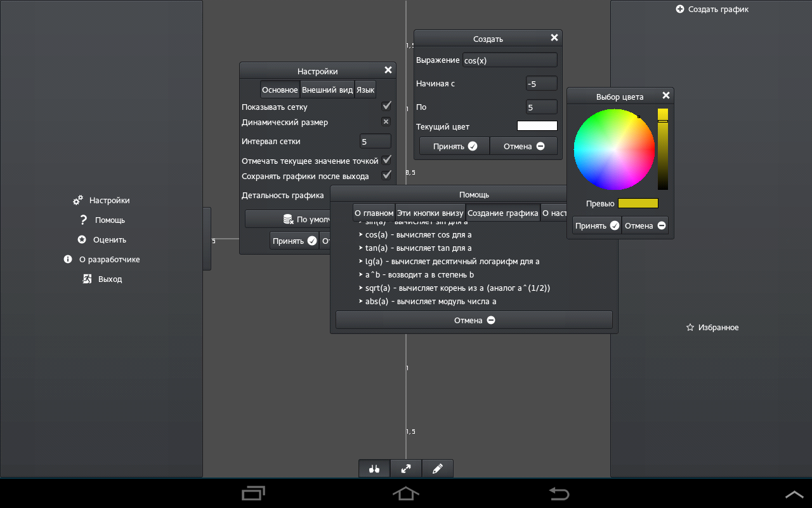The image size is (812, 508).
Task: Uncheck Сохранять графики после выхода
Action: point(386,175)
